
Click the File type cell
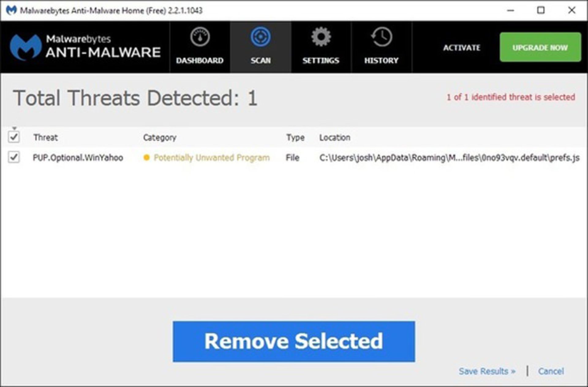pos(292,158)
